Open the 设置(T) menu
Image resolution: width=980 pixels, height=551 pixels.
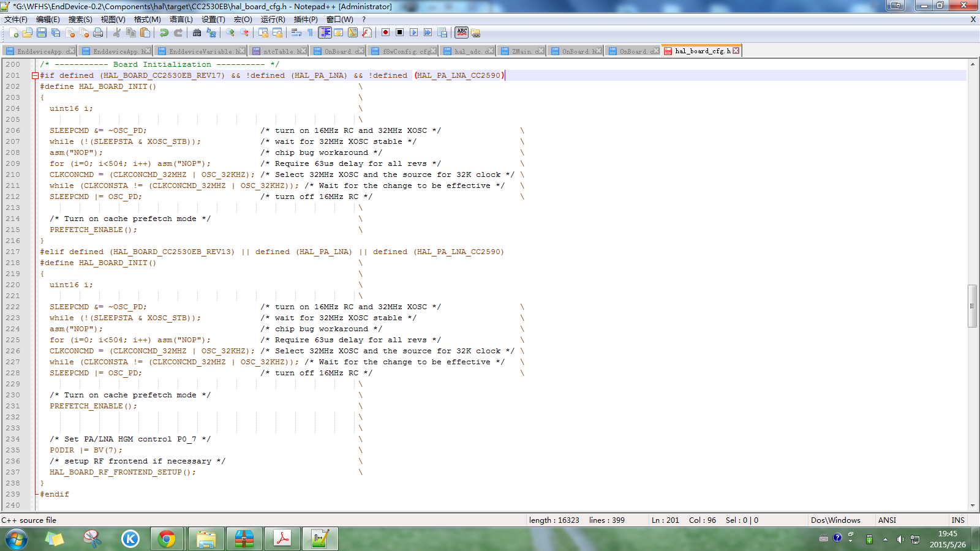point(213,19)
